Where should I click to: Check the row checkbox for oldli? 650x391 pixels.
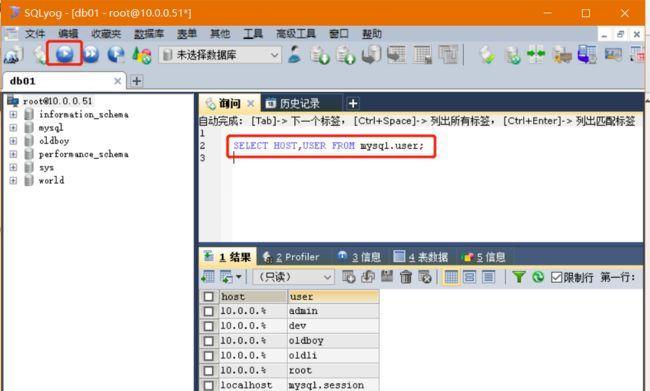[209, 356]
